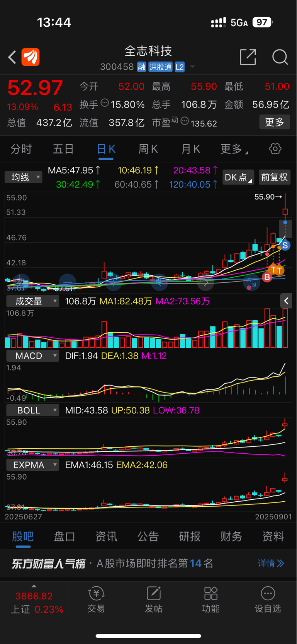This screenshot has width=297, height=644.
Task: Open the 成交量 indicator dropdown
Action: (32, 301)
